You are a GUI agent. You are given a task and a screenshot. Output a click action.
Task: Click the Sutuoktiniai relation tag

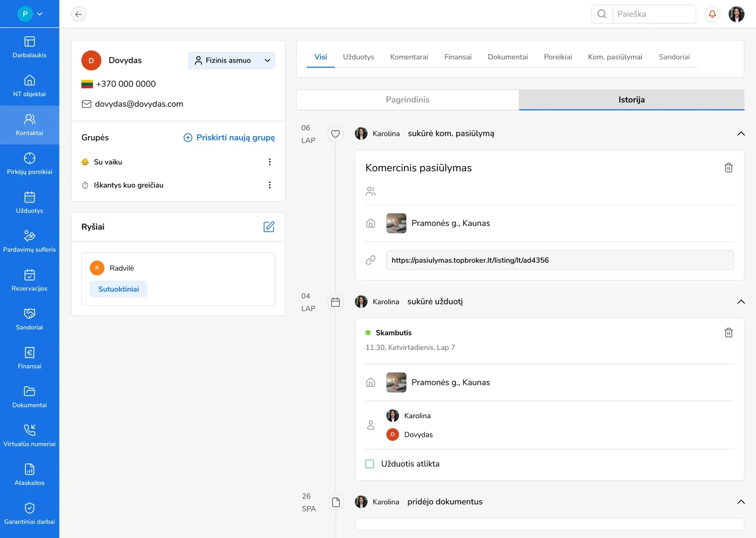pyautogui.click(x=119, y=289)
